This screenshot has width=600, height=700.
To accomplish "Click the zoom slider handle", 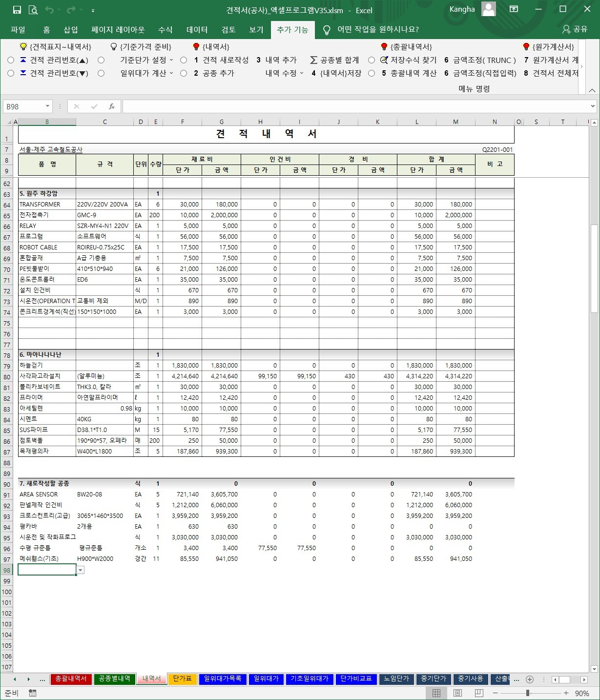I will click(x=528, y=693).
